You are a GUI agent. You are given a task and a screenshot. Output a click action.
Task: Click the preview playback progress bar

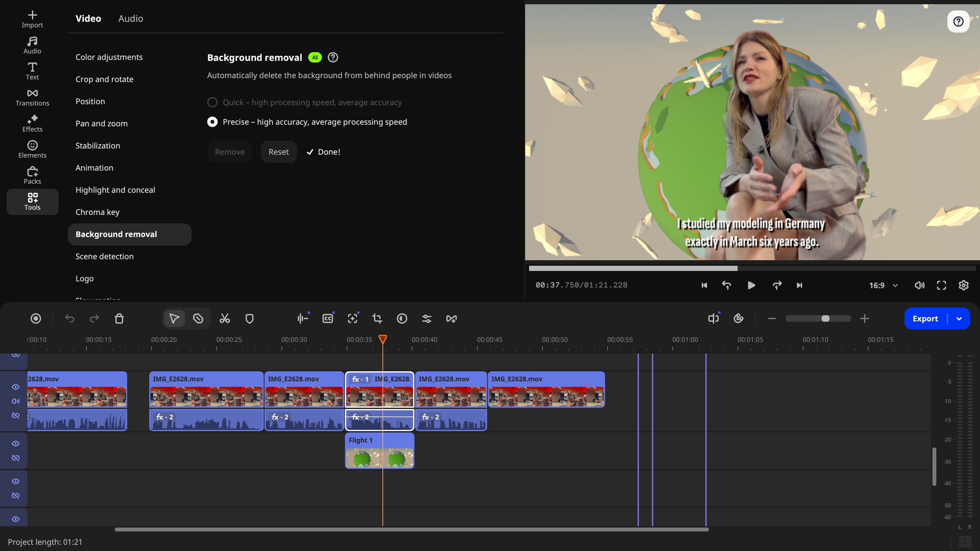click(752, 268)
